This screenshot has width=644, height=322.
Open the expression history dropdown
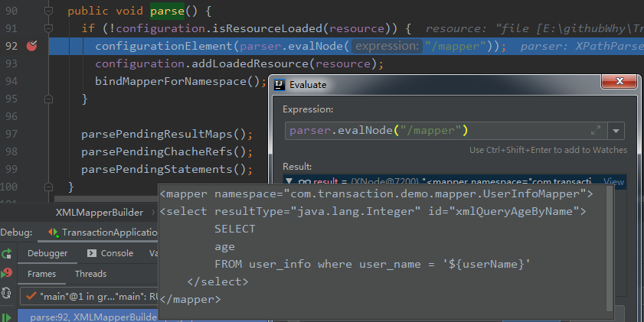(616, 131)
